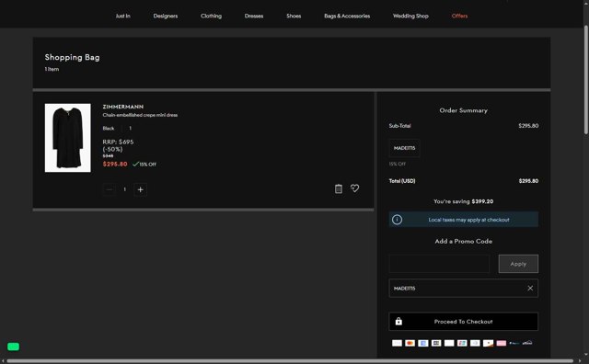Click the horizontal page scrollbar
589x364 pixels.
[x=290, y=361]
